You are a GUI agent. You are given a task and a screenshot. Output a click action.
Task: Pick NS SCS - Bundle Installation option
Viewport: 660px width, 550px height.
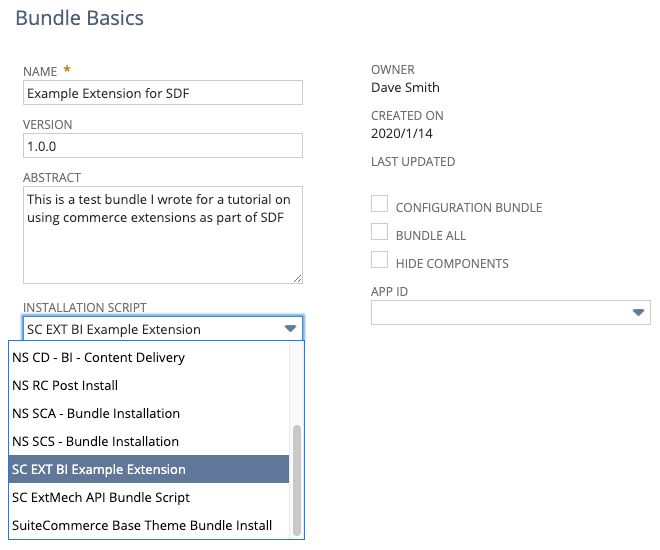point(95,441)
